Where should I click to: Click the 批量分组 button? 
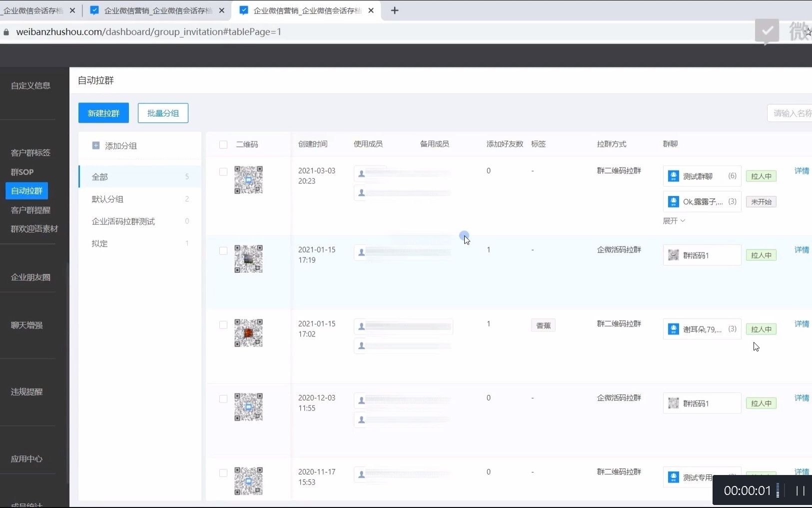pyautogui.click(x=163, y=113)
